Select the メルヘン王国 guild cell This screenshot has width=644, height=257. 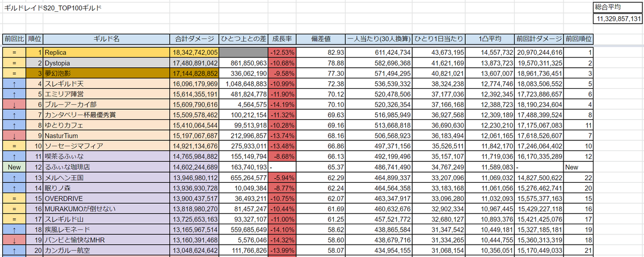(x=107, y=177)
